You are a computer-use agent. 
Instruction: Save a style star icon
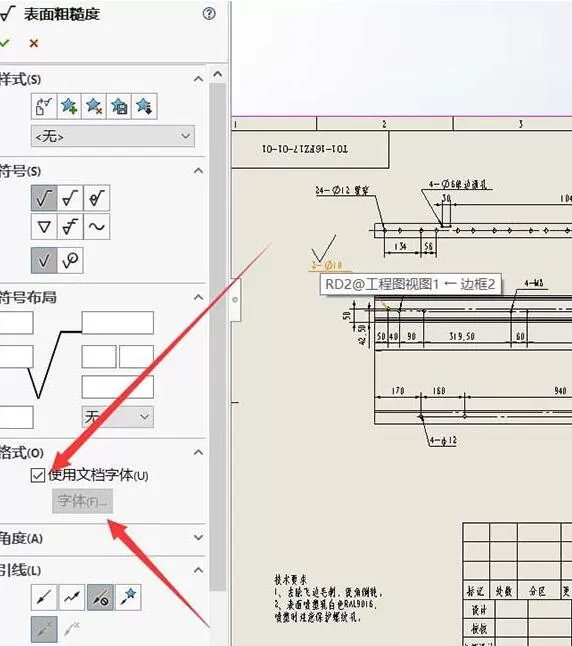(x=119, y=107)
